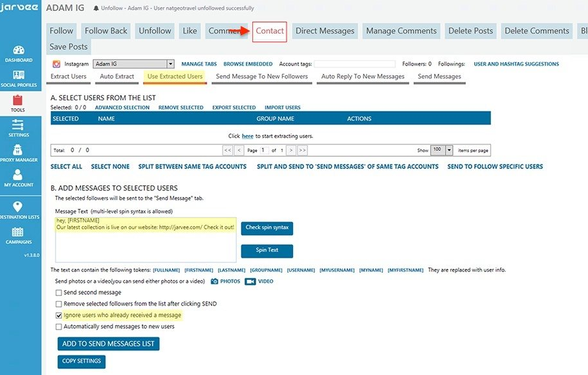The height and width of the screenshot is (375, 588).
Task: Open the Tools sidebar section
Action: pos(17,104)
